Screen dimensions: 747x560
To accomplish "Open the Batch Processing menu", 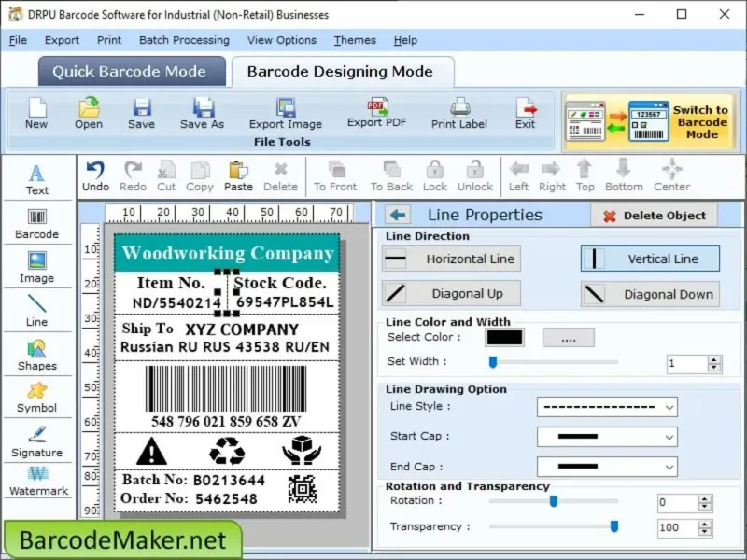I will 184,40.
